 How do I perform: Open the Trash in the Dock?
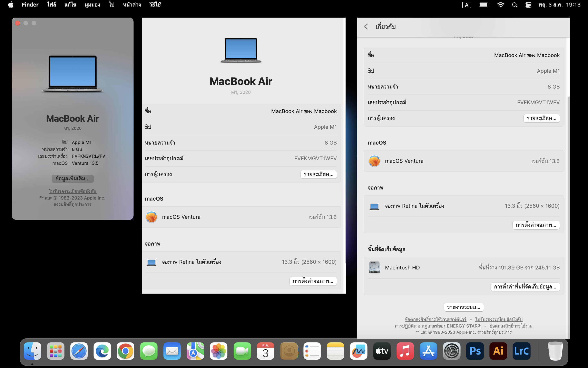tap(556, 351)
